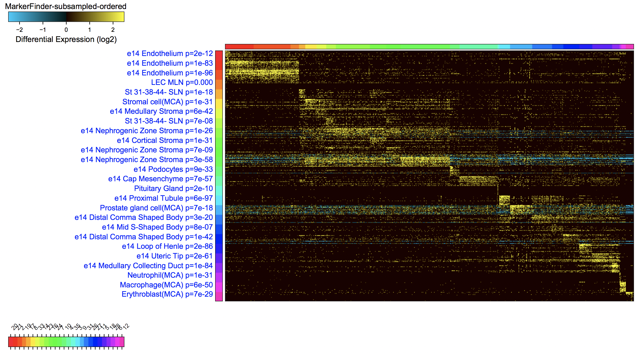Select row label Erythroblast(MCA) p=7e-29

click(x=167, y=294)
